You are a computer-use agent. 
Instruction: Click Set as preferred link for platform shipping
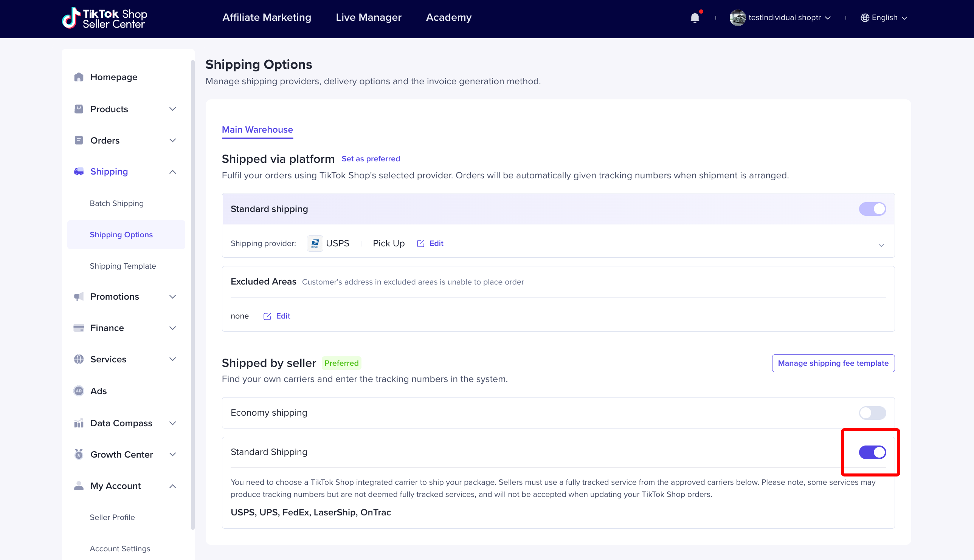tap(371, 158)
